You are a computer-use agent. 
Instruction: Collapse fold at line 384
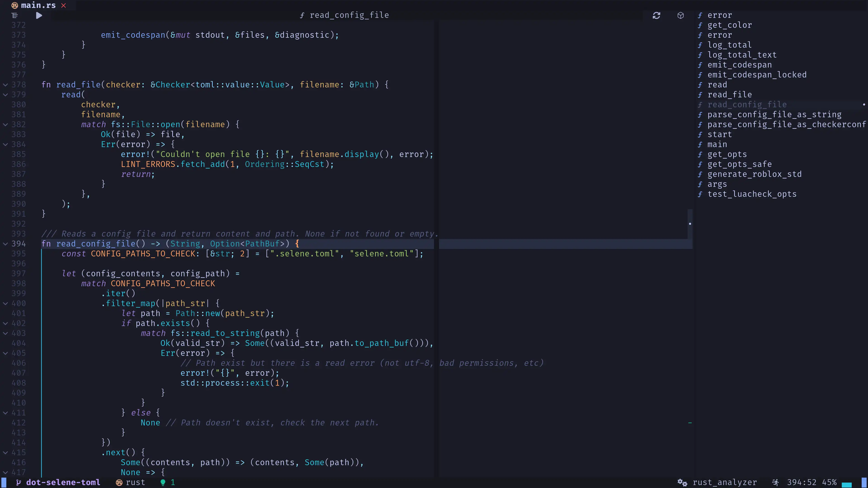pos(5,144)
